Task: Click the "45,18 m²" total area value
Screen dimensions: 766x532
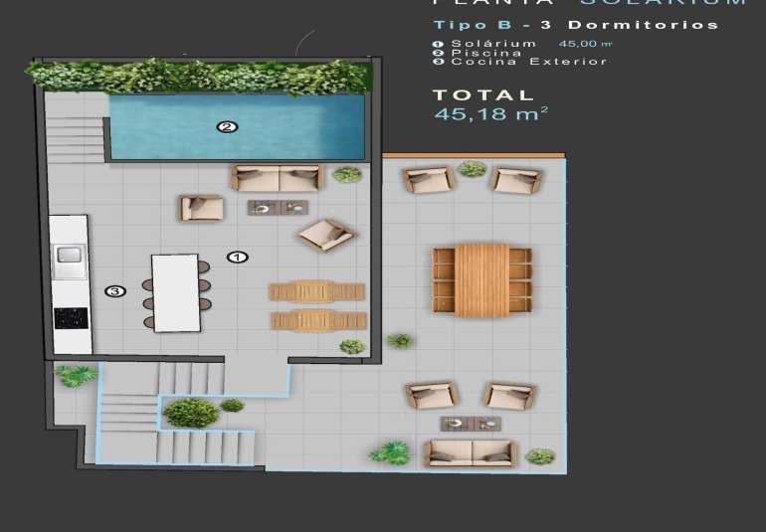Action: click(491, 114)
